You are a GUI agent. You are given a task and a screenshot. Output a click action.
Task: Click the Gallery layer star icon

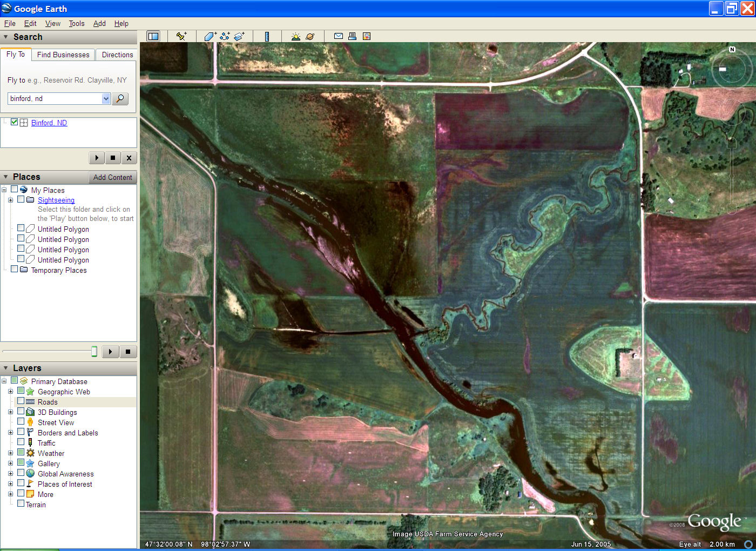30,463
